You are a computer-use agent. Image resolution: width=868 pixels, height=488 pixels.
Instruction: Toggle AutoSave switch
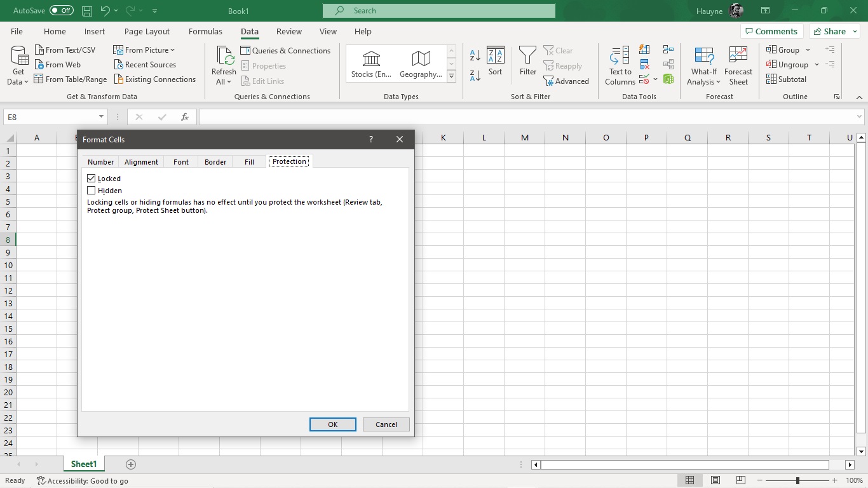point(62,11)
